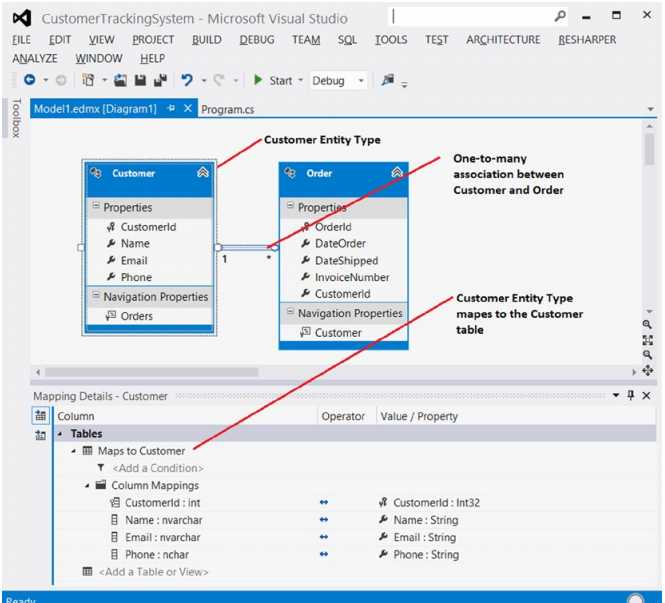Collapse the Order entity with chevron
Viewport: 665px width, 603px height.
coord(397,172)
